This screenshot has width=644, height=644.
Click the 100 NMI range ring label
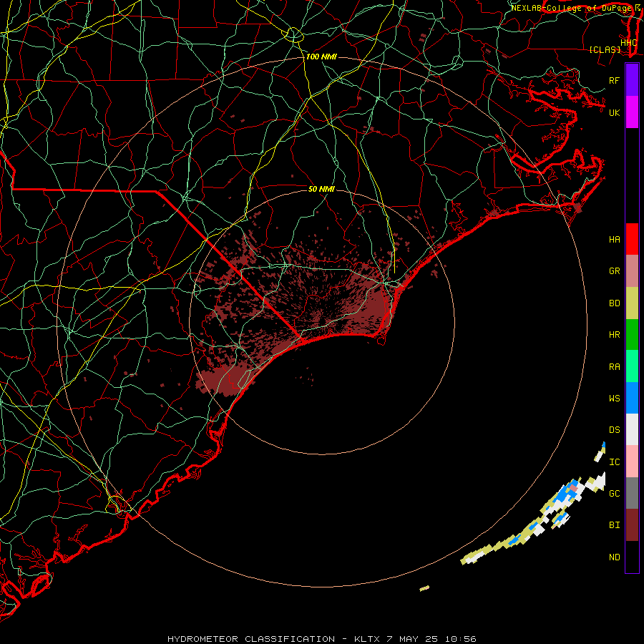(x=321, y=57)
